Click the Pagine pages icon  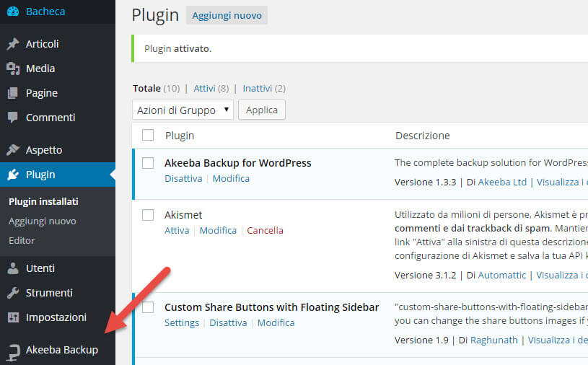pos(13,93)
